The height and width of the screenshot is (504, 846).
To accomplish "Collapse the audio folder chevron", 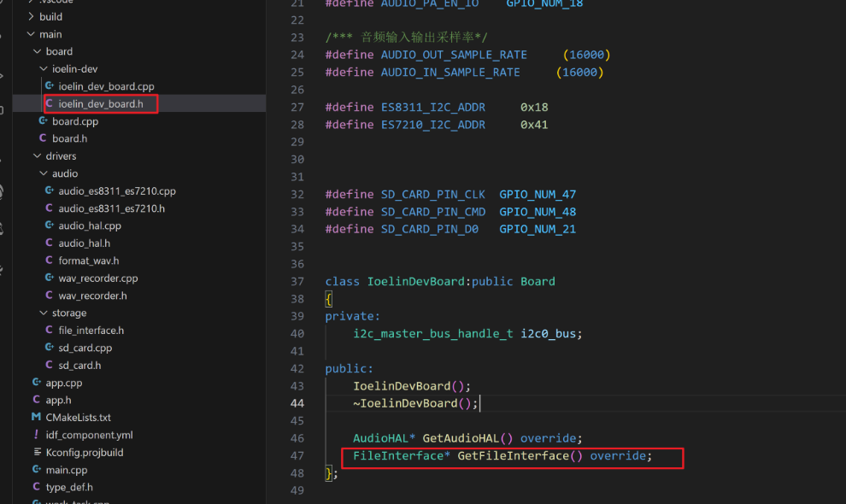I will pos(44,173).
